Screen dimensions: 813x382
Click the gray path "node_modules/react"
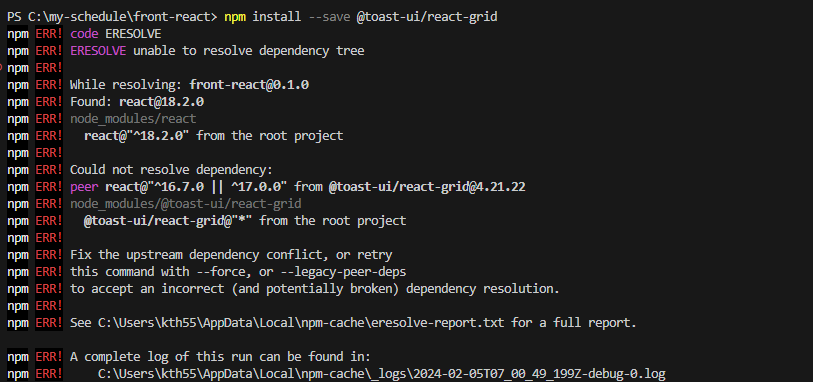pos(133,119)
